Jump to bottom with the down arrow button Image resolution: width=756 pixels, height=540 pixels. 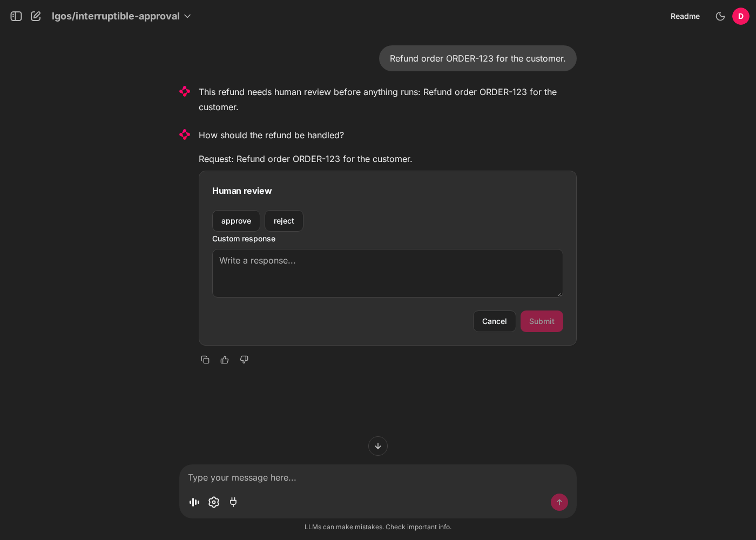coord(378,446)
